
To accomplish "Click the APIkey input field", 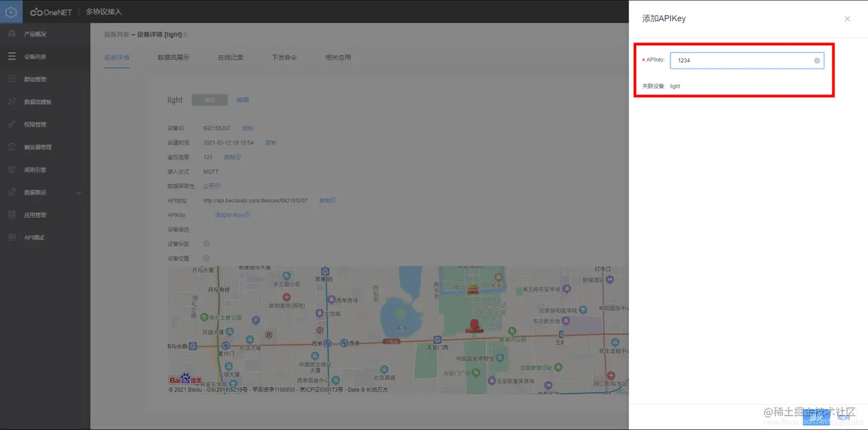I will pos(747,60).
